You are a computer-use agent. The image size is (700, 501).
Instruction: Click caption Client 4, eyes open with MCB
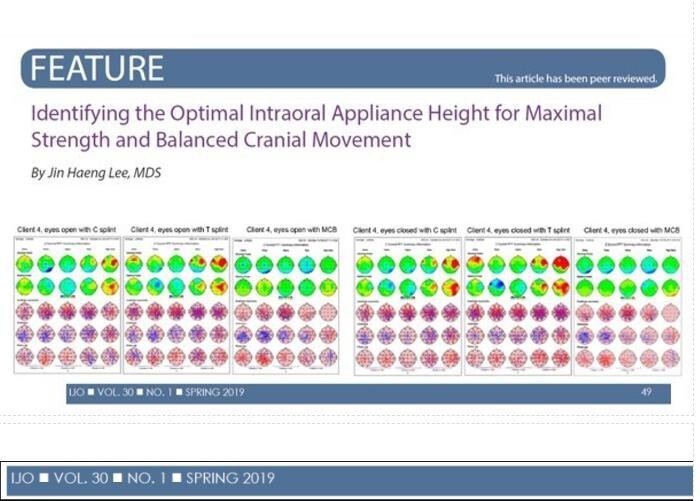pyautogui.click(x=292, y=230)
